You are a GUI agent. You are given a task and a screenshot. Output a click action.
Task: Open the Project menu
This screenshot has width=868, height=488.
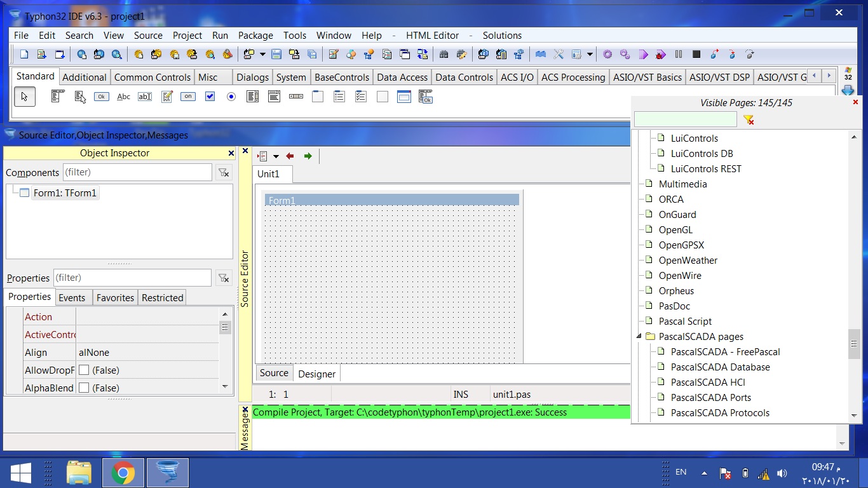pos(187,36)
